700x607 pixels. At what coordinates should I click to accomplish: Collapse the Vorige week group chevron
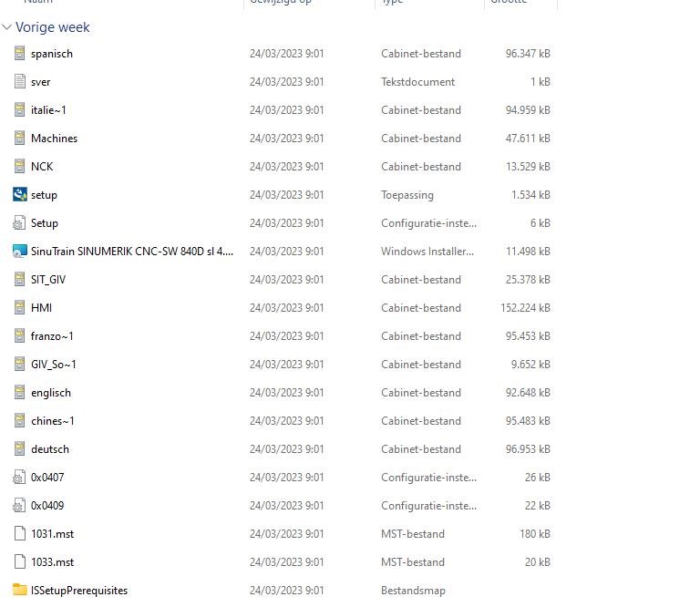[x=7, y=27]
